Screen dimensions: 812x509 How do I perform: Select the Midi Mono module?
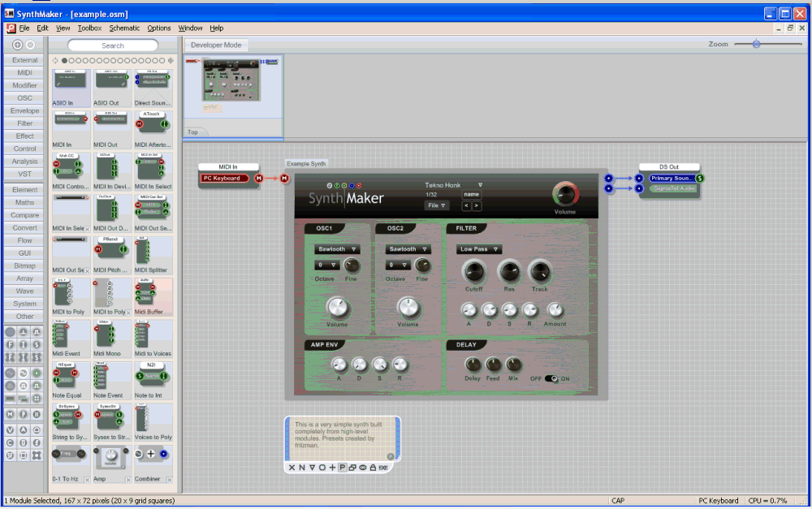point(112,339)
